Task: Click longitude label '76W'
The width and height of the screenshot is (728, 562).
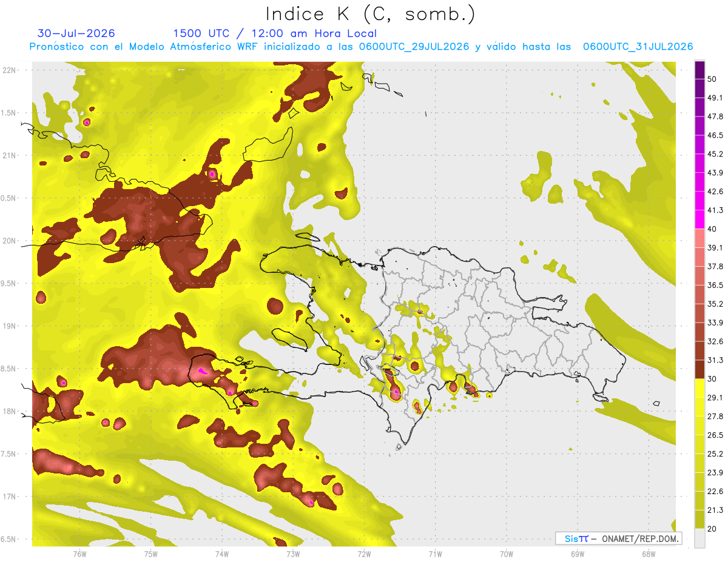Action: (x=79, y=554)
